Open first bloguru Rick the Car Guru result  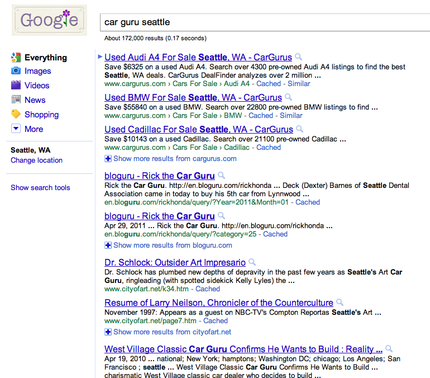click(159, 176)
